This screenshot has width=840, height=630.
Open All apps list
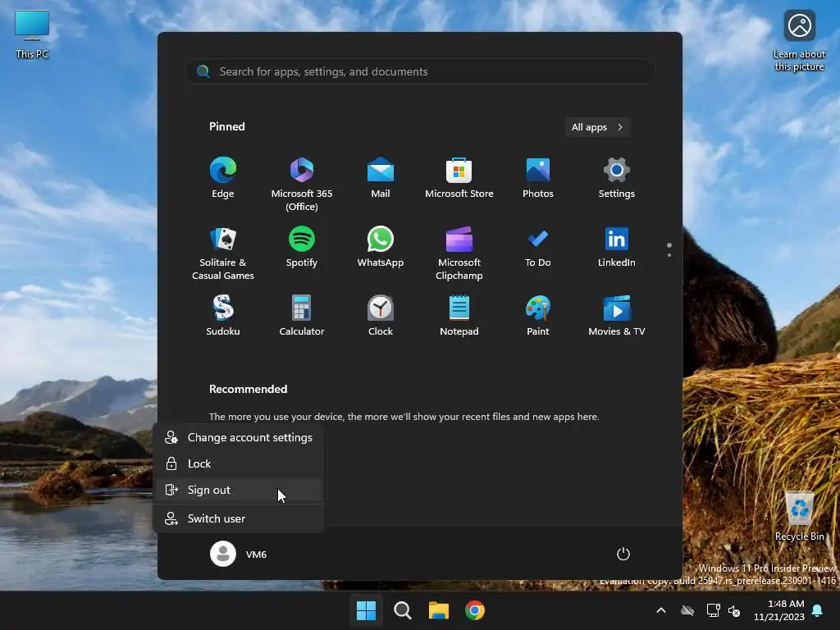tap(597, 127)
